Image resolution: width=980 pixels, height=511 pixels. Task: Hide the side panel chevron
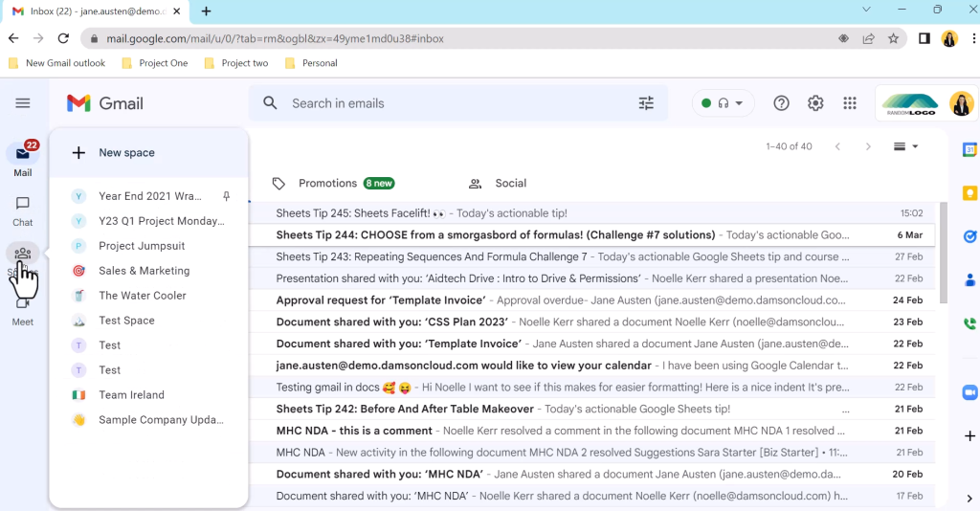[969, 498]
